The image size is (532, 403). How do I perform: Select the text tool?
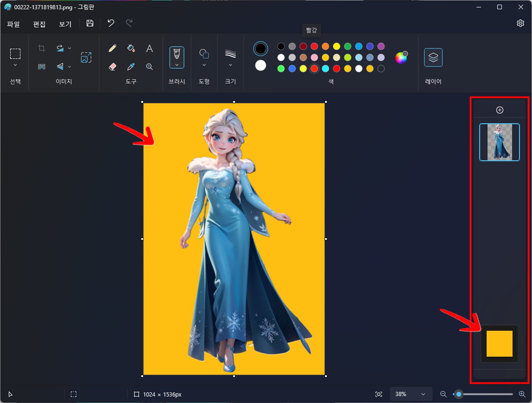(150, 48)
